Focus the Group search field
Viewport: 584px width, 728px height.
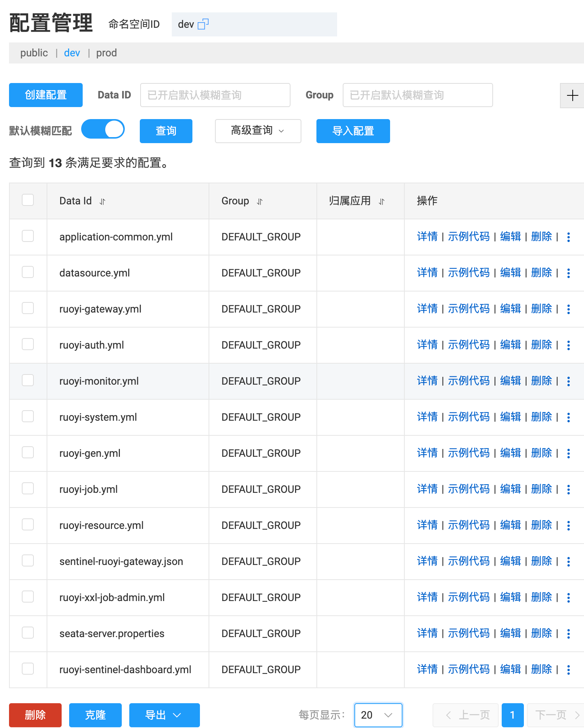pyautogui.click(x=418, y=95)
